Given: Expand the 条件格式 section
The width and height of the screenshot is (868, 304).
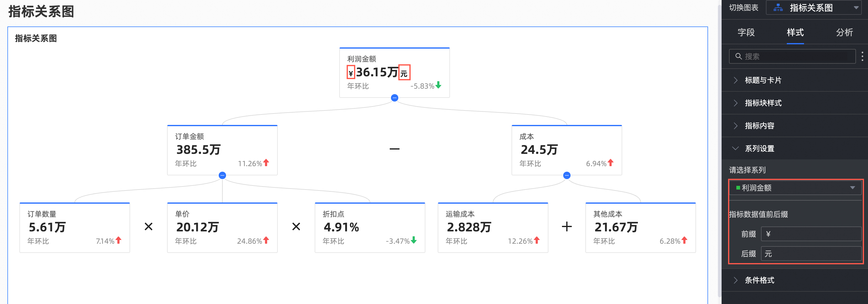Looking at the screenshot, I should (794, 280).
